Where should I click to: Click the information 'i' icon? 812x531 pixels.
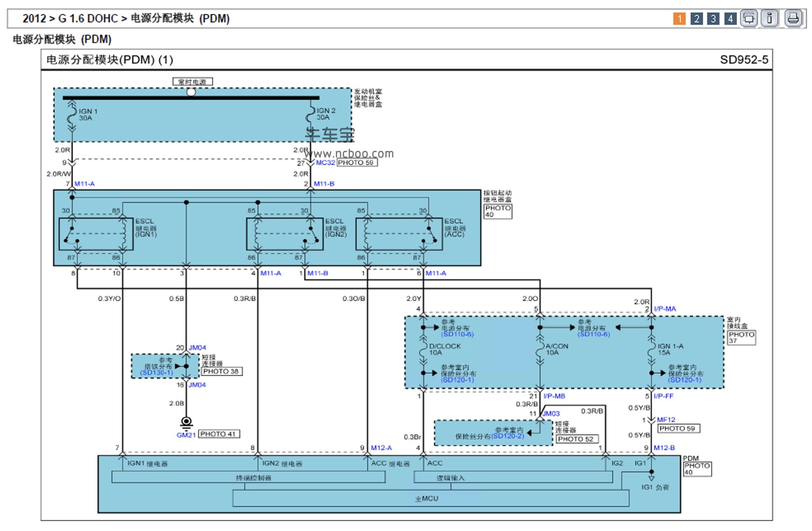point(770,19)
